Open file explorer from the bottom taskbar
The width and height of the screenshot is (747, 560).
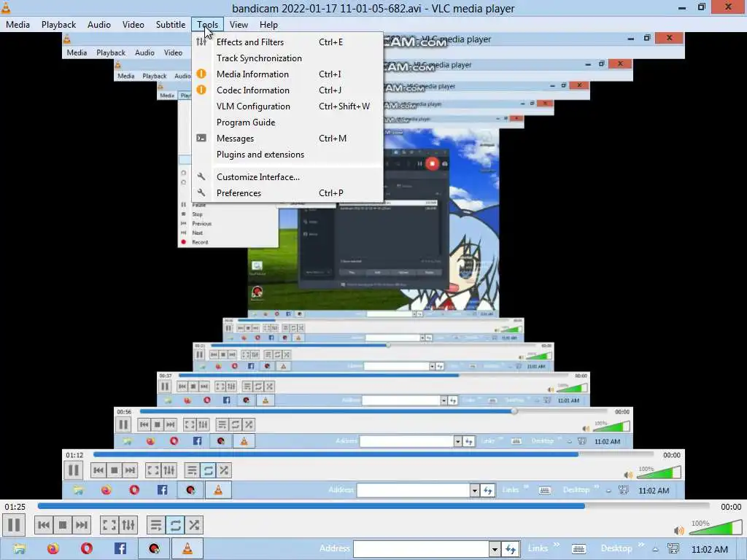click(x=18, y=548)
